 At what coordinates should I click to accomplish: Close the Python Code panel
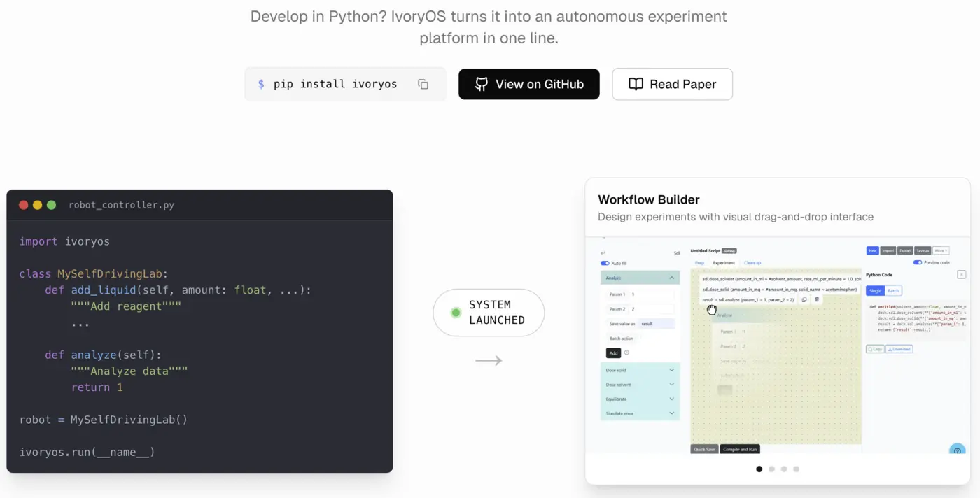(961, 275)
